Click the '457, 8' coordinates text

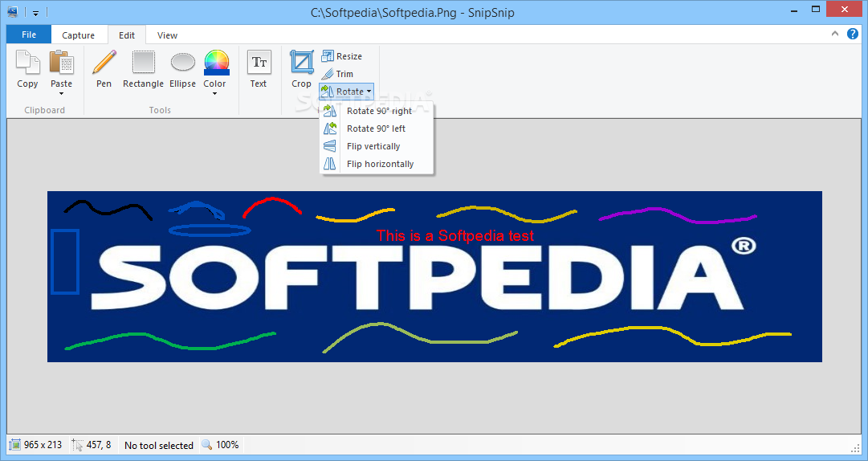(x=99, y=445)
